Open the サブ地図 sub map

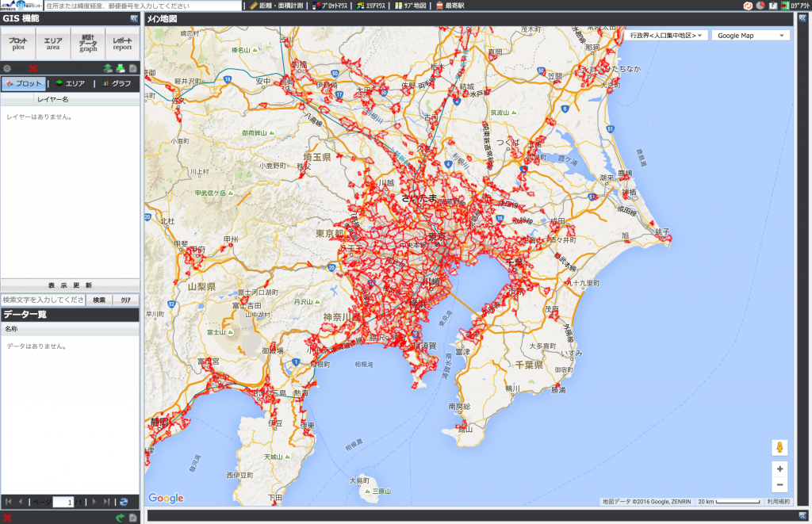coord(411,6)
